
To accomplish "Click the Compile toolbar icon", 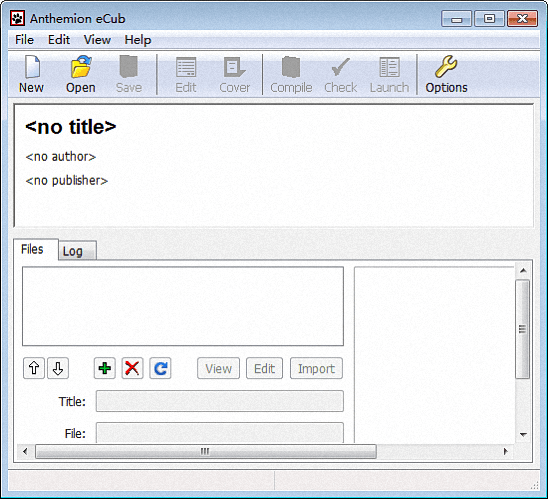I will [x=291, y=67].
